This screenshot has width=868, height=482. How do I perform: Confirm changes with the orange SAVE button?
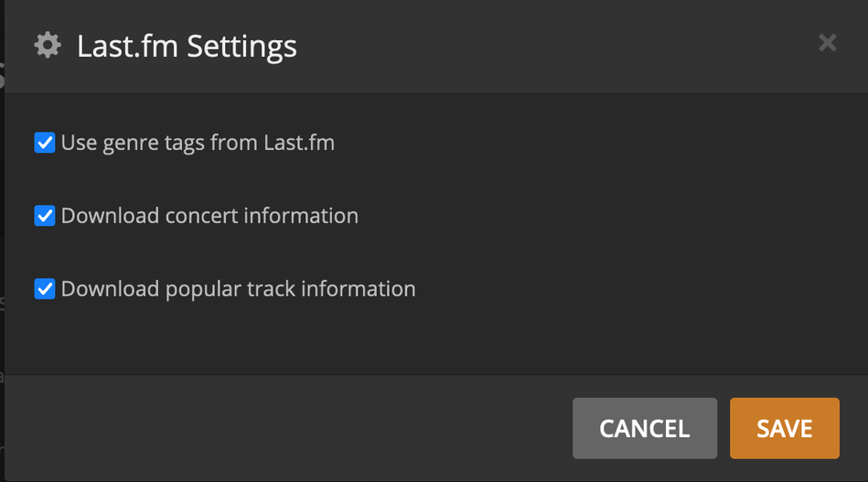(x=784, y=428)
